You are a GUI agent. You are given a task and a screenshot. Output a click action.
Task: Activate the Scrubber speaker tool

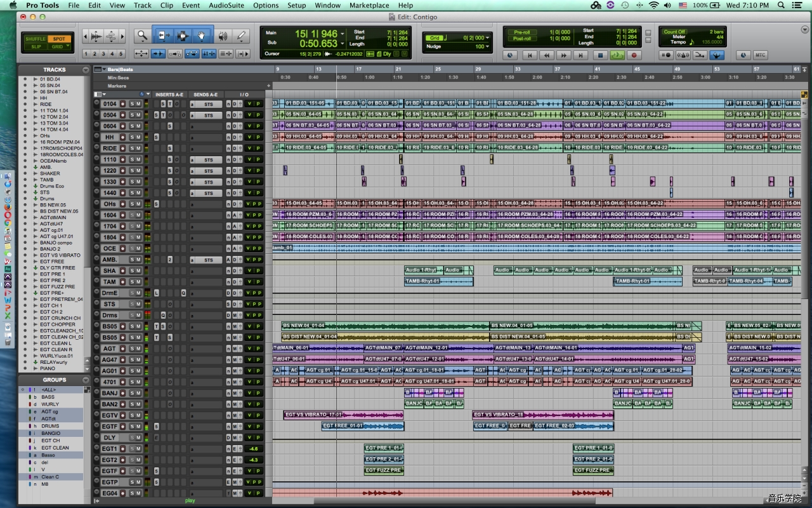(222, 36)
